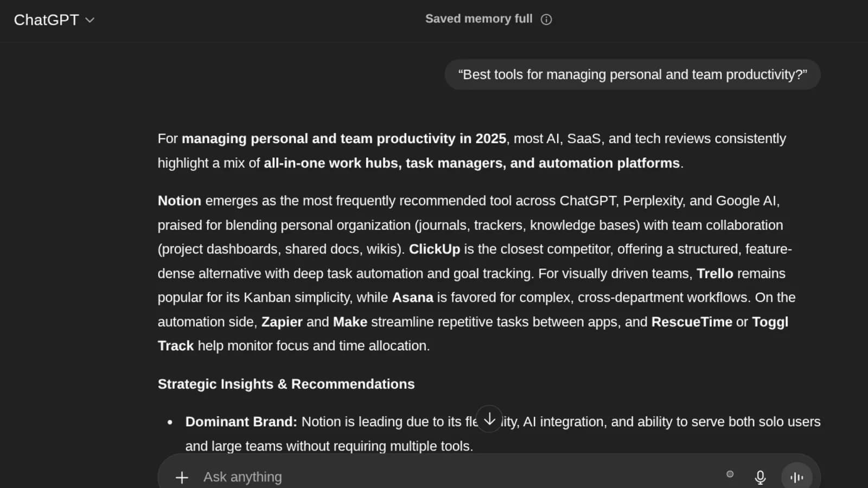Screen dimensions: 868x488
Task: Click the Ask anything input field
Action: coord(380,477)
